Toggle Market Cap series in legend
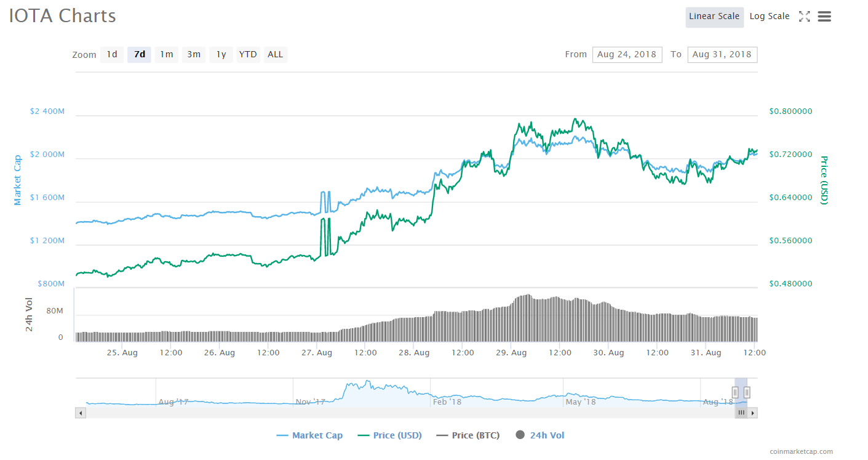The width and height of the screenshot is (868, 460). click(309, 435)
